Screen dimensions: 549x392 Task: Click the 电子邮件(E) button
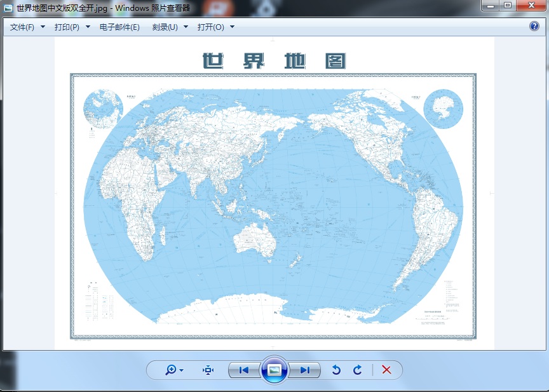[119, 27]
